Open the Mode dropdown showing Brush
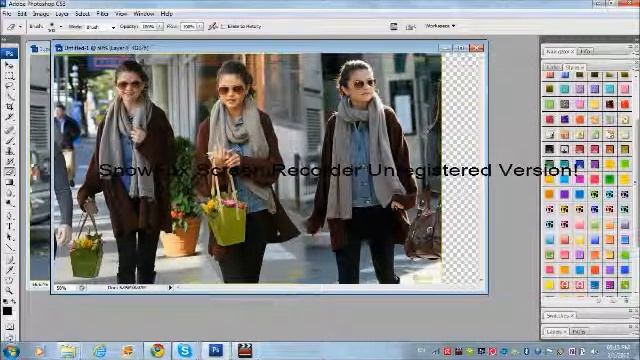 pyautogui.click(x=100, y=27)
